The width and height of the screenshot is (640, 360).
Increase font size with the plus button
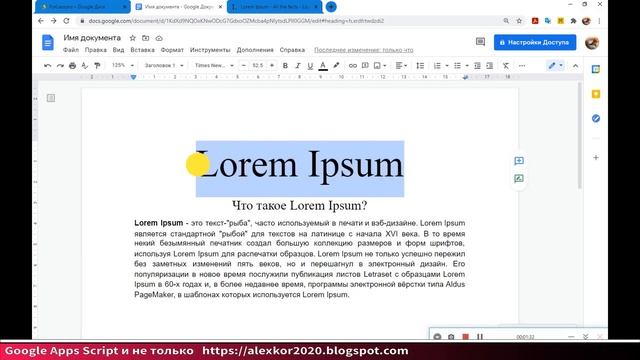pos(272,66)
